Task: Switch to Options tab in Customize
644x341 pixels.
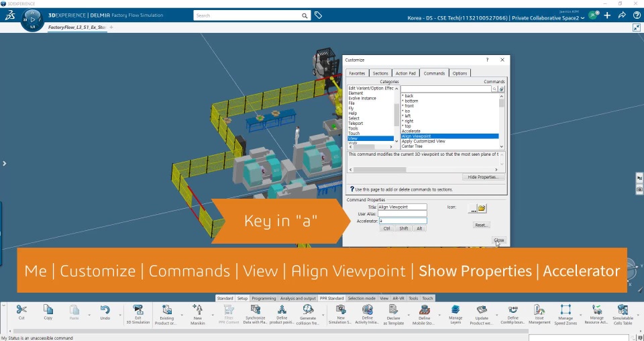Action: tap(460, 73)
